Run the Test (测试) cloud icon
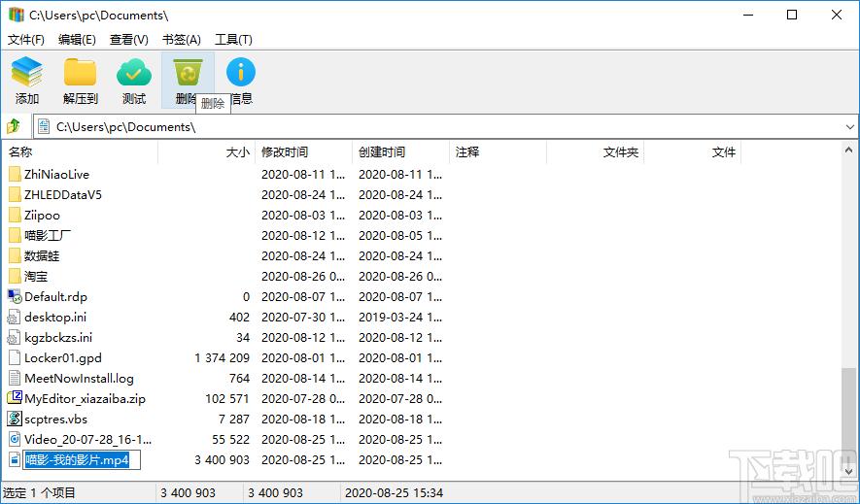Screen dimensions: 860x504 (134, 72)
